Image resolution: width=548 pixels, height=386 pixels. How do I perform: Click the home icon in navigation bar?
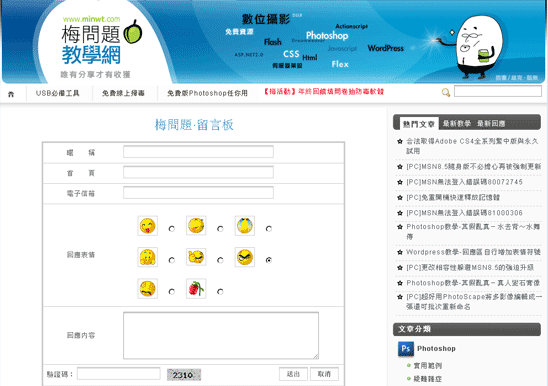[x=11, y=94]
